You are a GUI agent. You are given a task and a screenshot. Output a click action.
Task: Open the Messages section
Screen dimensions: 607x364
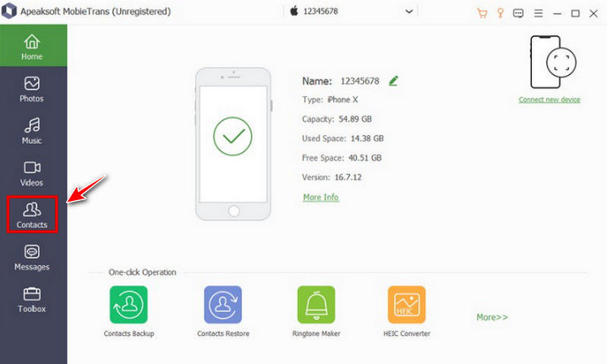click(32, 258)
